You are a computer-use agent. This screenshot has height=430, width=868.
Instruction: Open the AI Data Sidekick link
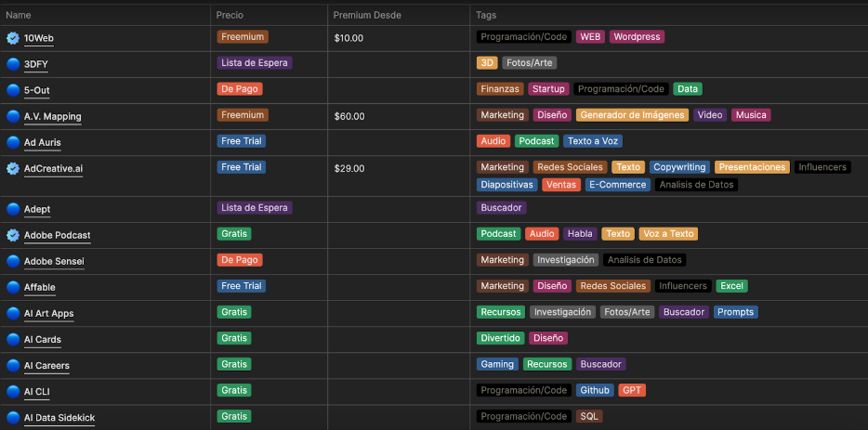[59, 417]
